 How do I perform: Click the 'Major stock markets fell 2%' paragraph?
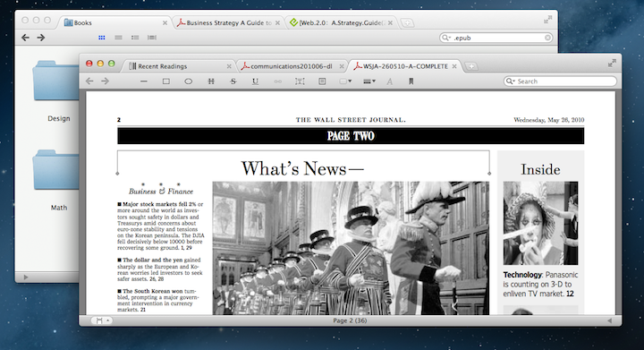pos(160,226)
